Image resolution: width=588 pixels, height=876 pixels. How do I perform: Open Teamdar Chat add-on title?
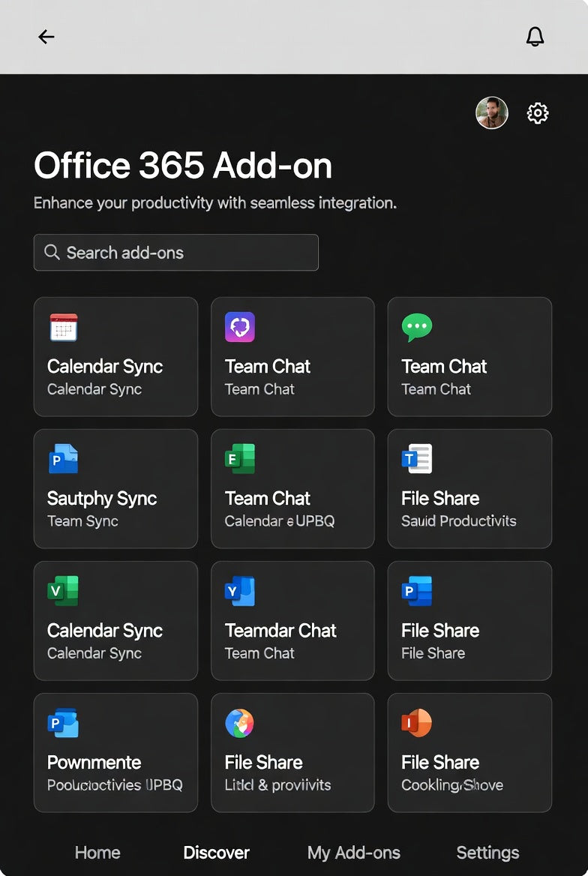[x=280, y=631]
